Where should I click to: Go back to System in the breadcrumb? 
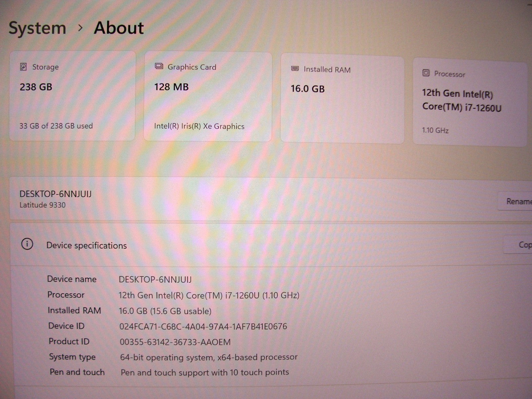tap(37, 28)
